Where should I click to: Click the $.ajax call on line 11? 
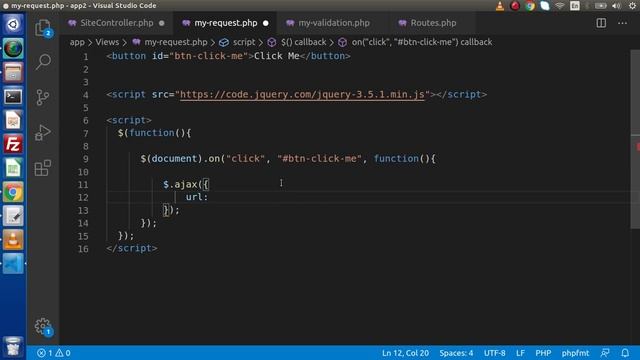pos(180,184)
